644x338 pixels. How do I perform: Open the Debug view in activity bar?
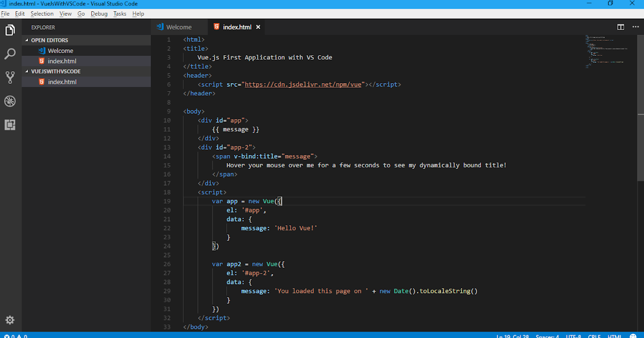click(x=10, y=101)
